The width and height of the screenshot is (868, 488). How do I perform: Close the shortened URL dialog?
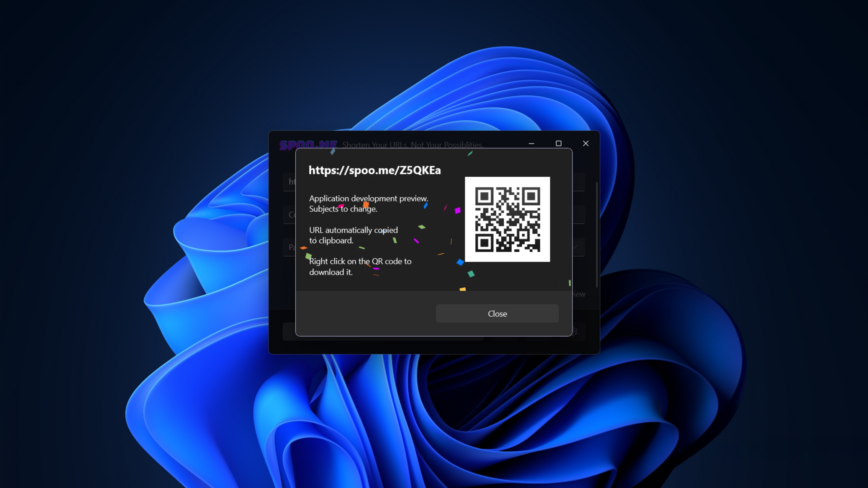pyautogui.click(x=497, y=314)
